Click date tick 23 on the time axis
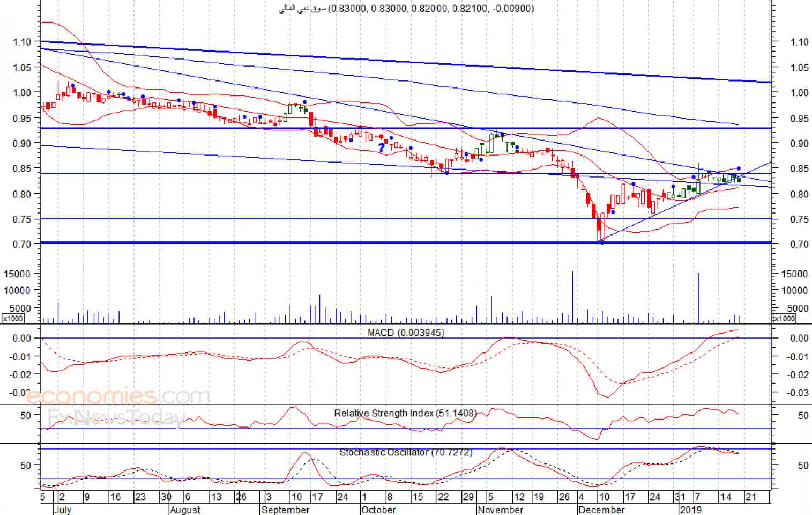812x515 pixels. point(140,497)
